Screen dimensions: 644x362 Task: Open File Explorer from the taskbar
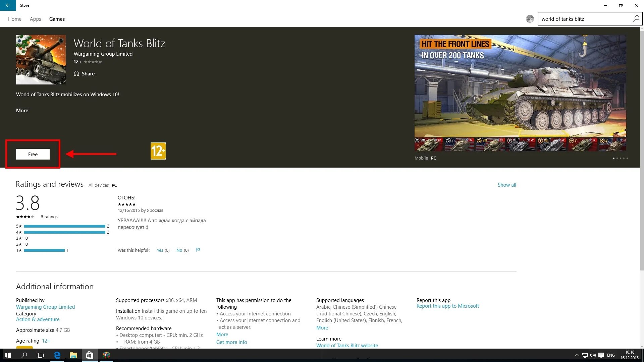[x=73, y=355]
